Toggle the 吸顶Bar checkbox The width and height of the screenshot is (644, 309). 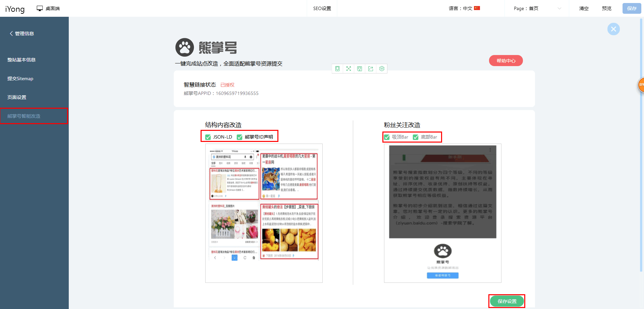(x=387, y=137)
